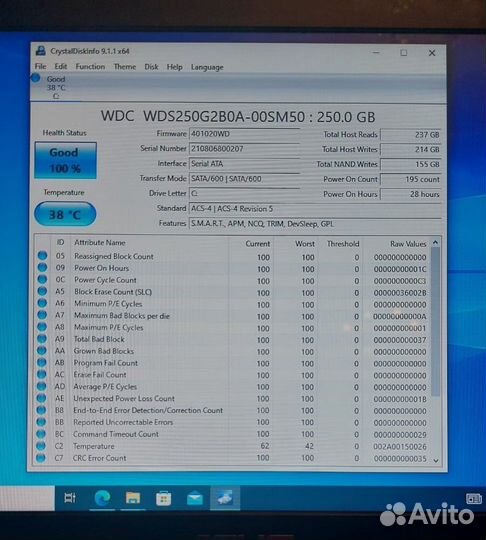Click the Power On Hours value 28 hours
The width and height of the screenshot is (486, 540).
[411, 194]
